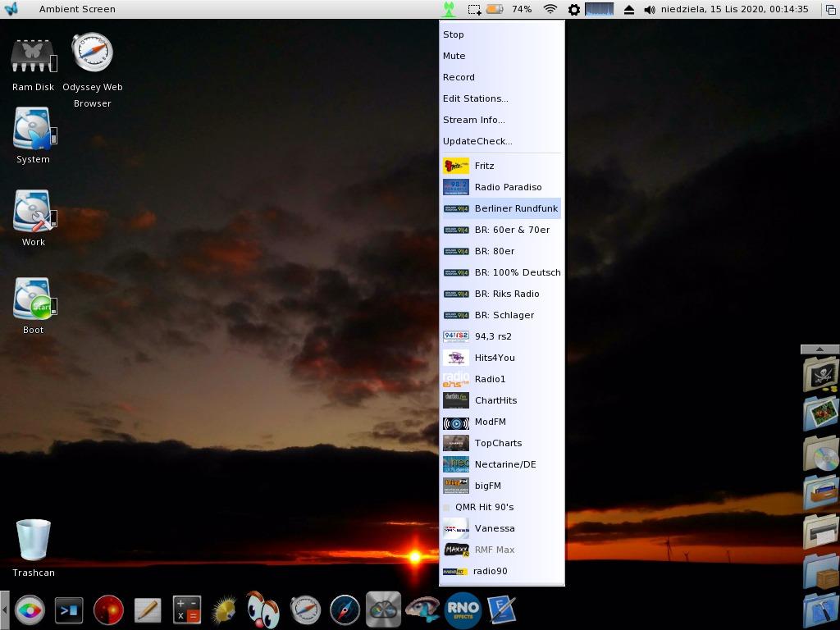Image resolution: width=840 pixels, height=630 pixels.
Task: Select BR: 80er station
Action: [501, 251]
